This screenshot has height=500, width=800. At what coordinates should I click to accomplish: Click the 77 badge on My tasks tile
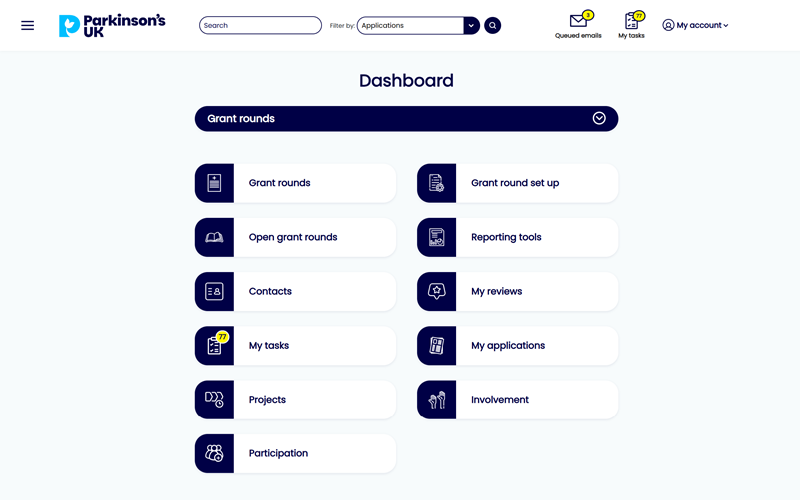point(222,337)
